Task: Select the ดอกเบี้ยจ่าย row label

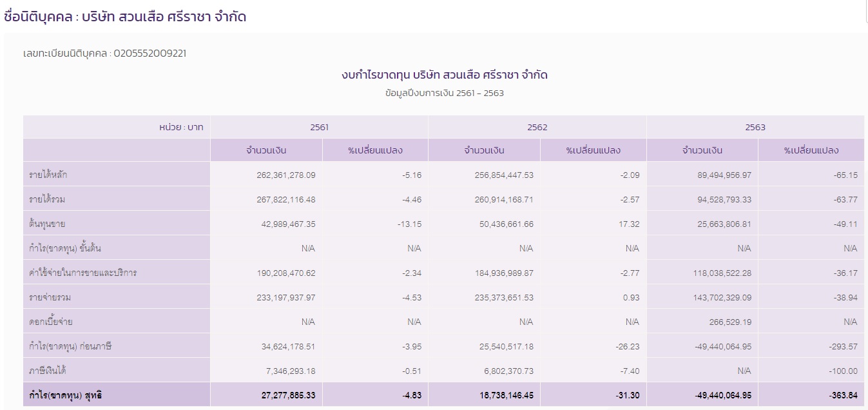Action: (46, 320)
